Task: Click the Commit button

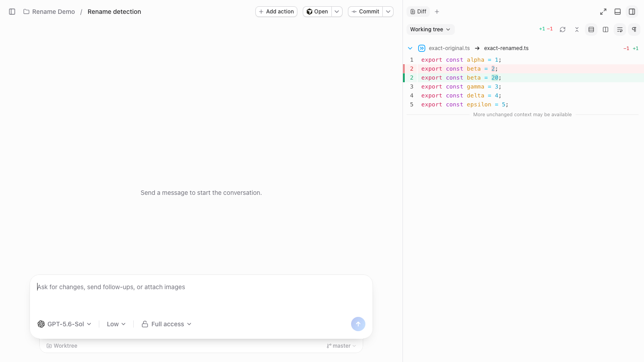Action: pyautogui.click(x=365, y=12)
